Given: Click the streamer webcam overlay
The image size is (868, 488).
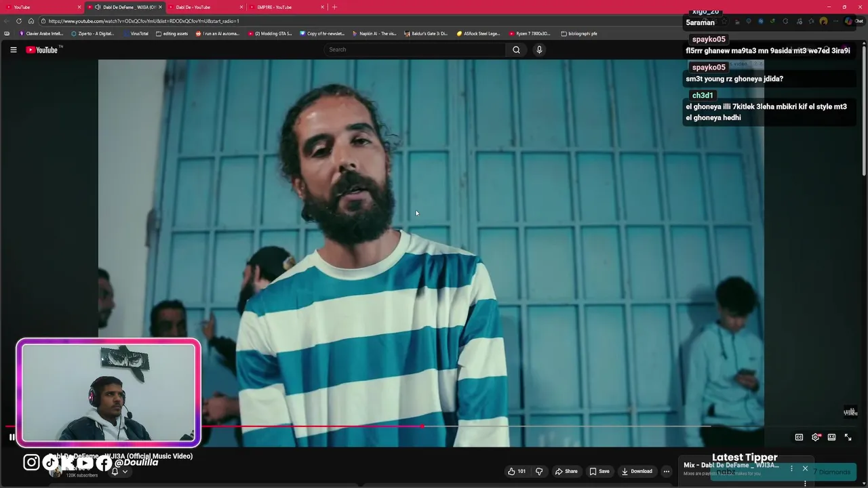Looking at the screenshot, I should pos(108,393).
